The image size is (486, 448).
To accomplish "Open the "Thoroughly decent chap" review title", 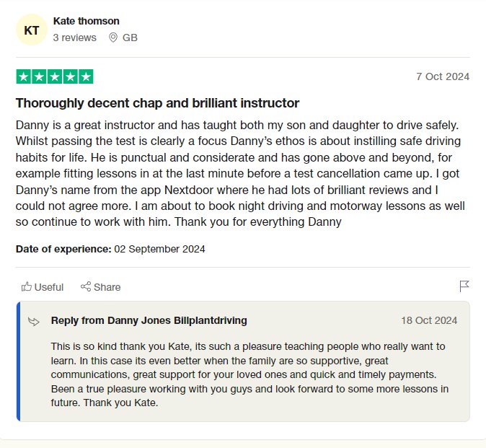I will coord(157,103).
